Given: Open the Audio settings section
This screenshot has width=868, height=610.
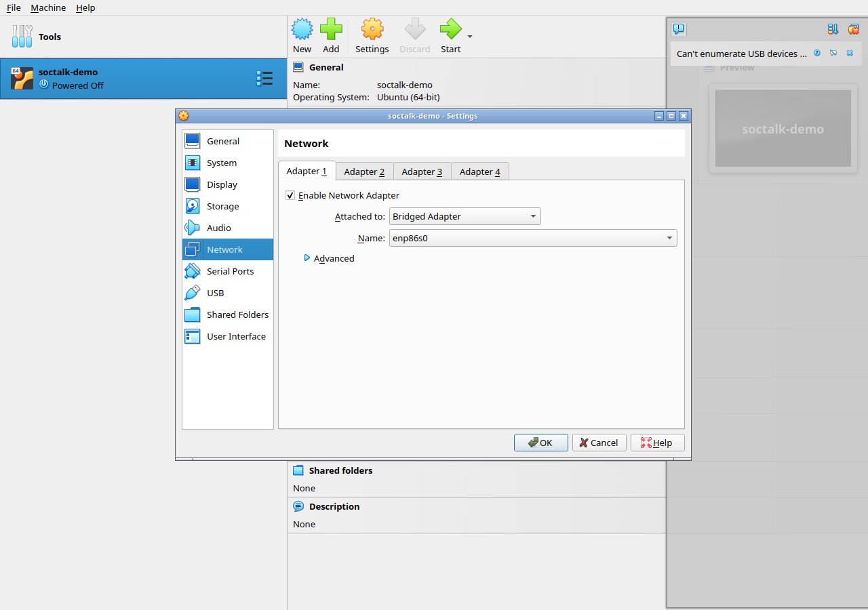Looking at the screenshot, I should pos(228,228).
